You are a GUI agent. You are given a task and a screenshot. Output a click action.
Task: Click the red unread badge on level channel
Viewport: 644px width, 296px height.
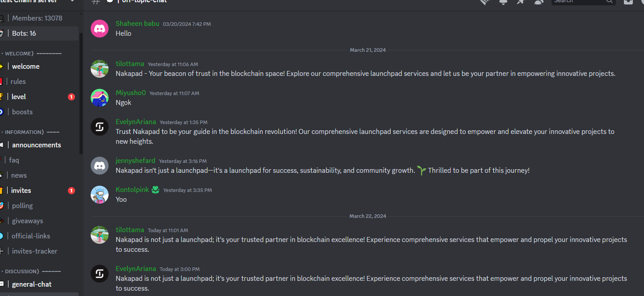[x=71, y=97]
